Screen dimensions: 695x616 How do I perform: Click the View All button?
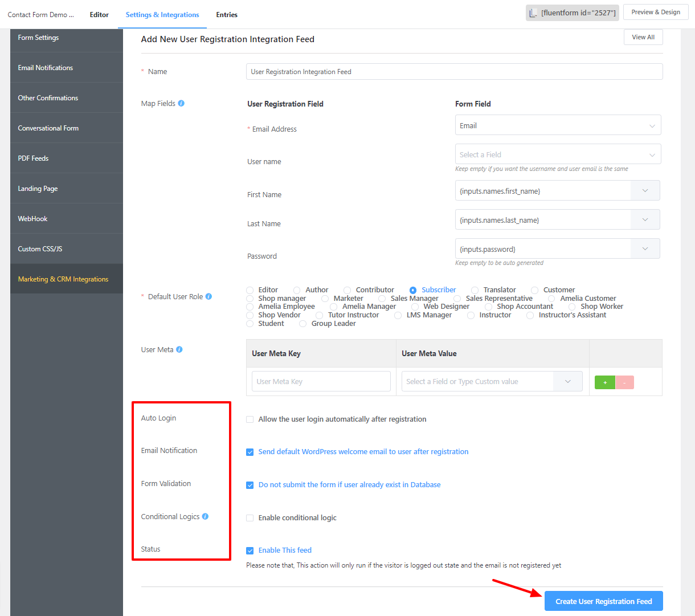click(643, 37)
